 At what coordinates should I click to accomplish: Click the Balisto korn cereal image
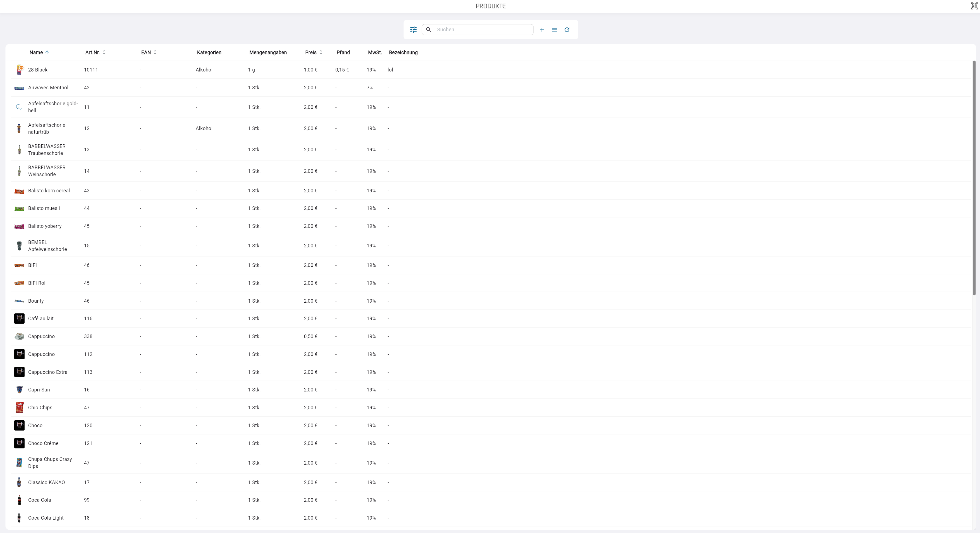19,191
